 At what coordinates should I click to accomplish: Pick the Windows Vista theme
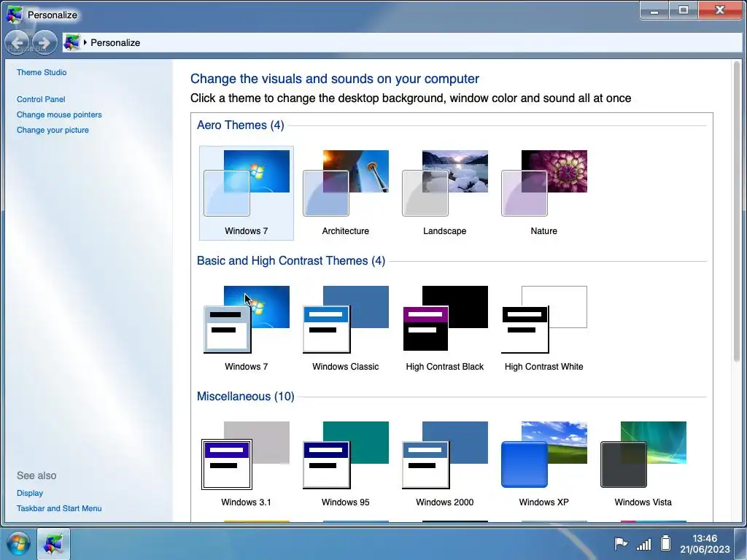pyautogui.click(x=643, y=464)
